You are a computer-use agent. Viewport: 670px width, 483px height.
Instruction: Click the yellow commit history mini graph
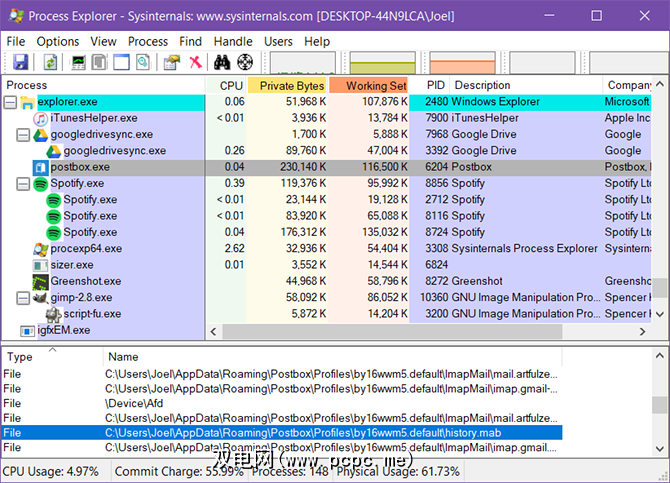pyautogui.click(x=382, y=63)
